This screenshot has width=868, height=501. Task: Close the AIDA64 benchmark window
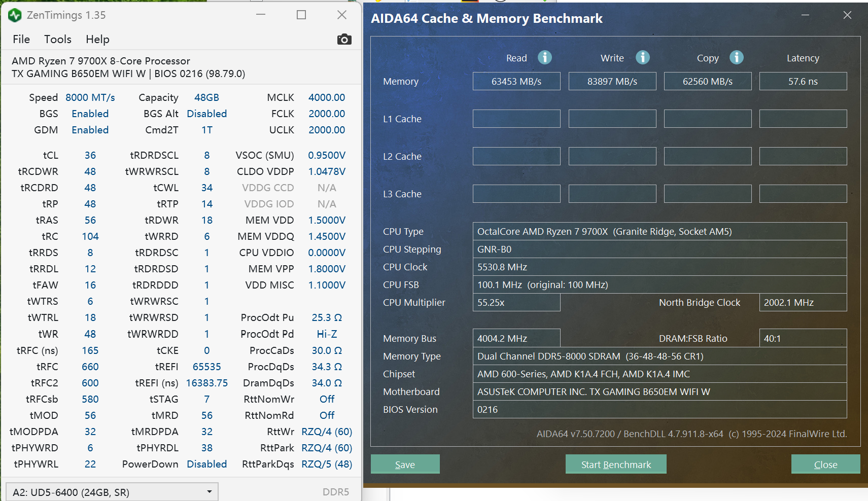[847, 15]
